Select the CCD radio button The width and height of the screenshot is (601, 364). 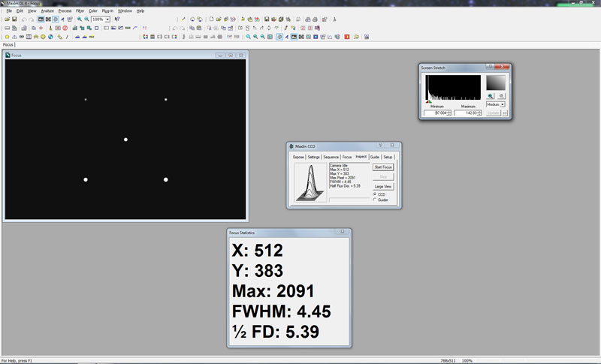(x=375, y=194)
